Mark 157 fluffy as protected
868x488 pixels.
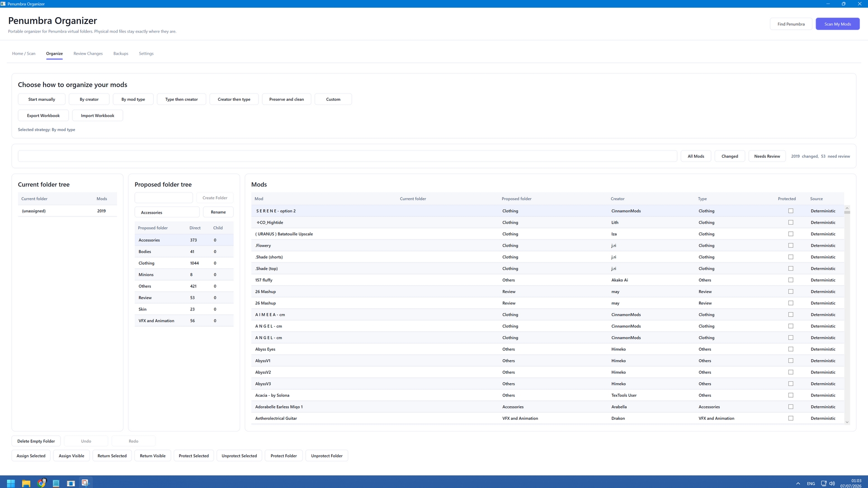791,280
